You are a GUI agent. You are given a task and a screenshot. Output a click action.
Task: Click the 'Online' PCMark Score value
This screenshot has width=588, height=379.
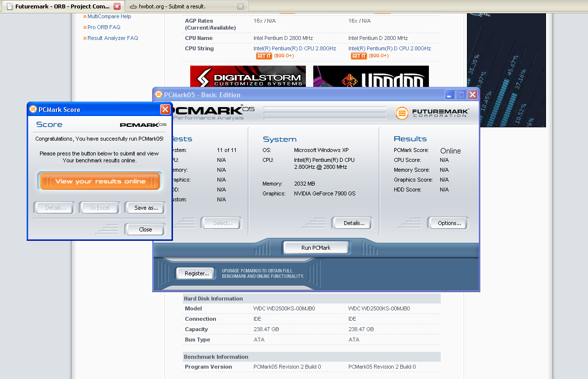click(x=450, y=151)
